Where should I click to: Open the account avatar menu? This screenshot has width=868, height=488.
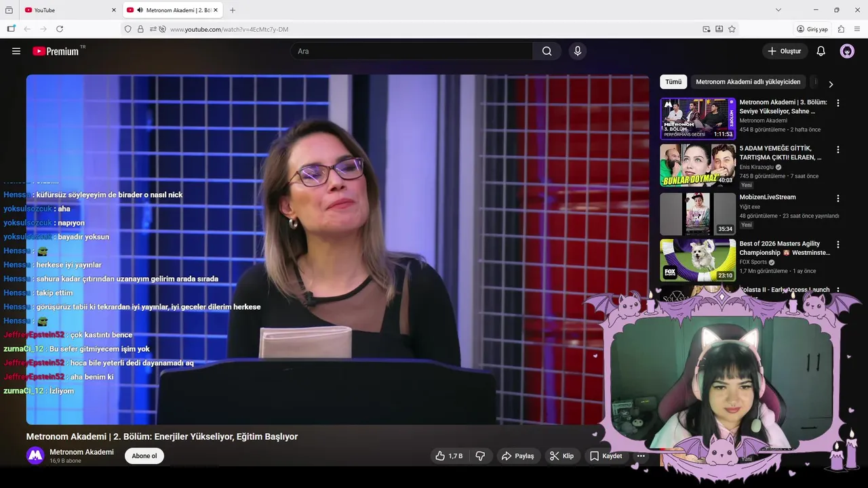pyautogui.click(x=847, y=51)
